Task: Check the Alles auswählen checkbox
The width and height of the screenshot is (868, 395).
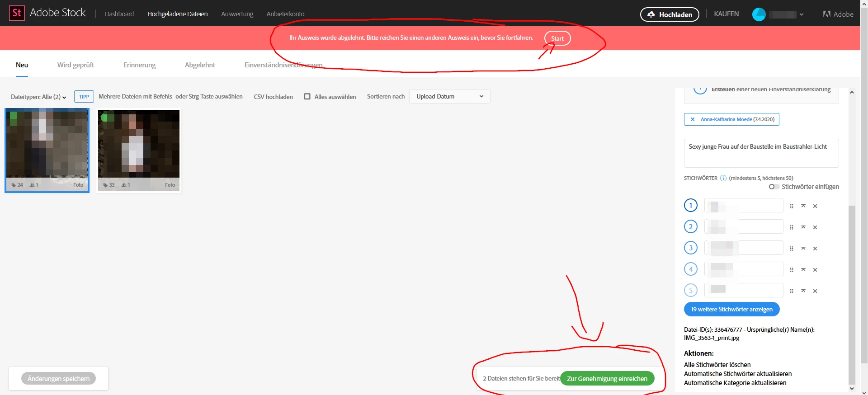Action: pyautogui.click(x=307, y=96)
